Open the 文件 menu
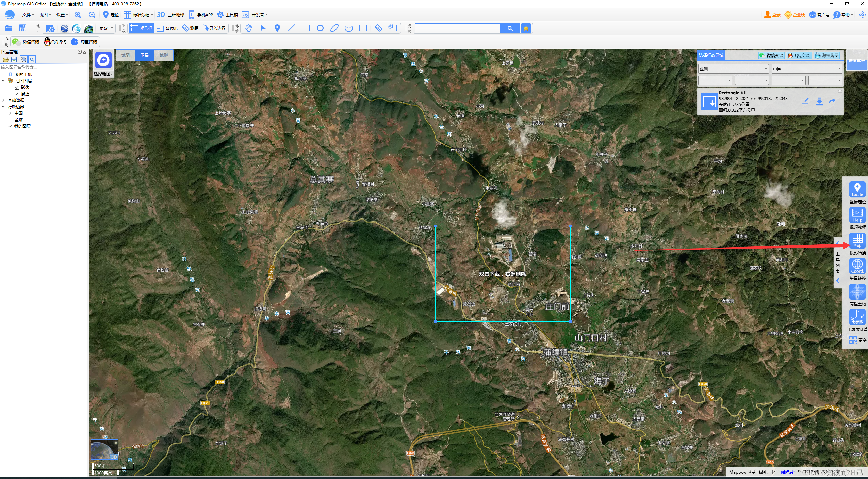This screenshot has height=479, width=868. pos(28,15)
